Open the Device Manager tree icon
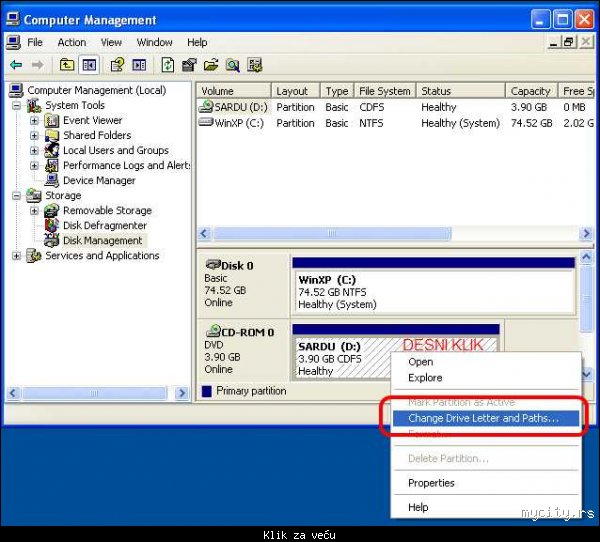 [x=52, y=181]
